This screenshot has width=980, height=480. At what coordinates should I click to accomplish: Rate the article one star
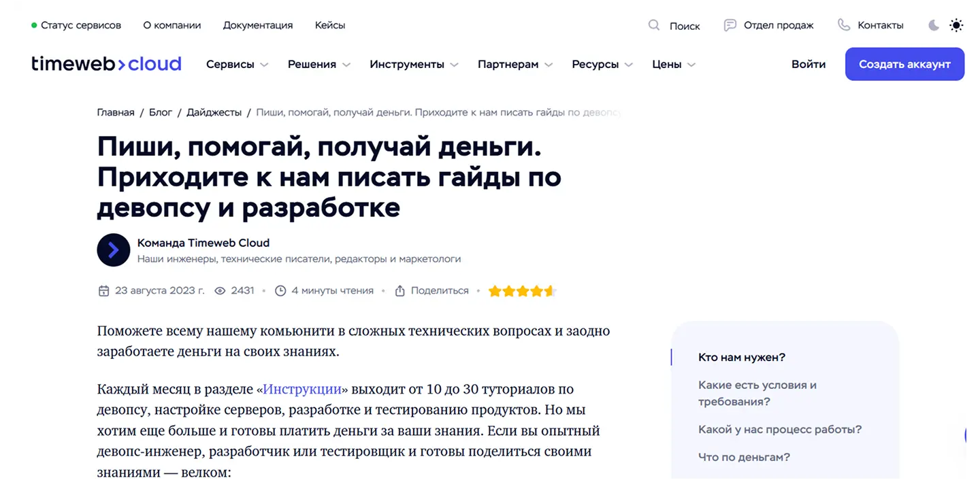(x=495, y=291)
